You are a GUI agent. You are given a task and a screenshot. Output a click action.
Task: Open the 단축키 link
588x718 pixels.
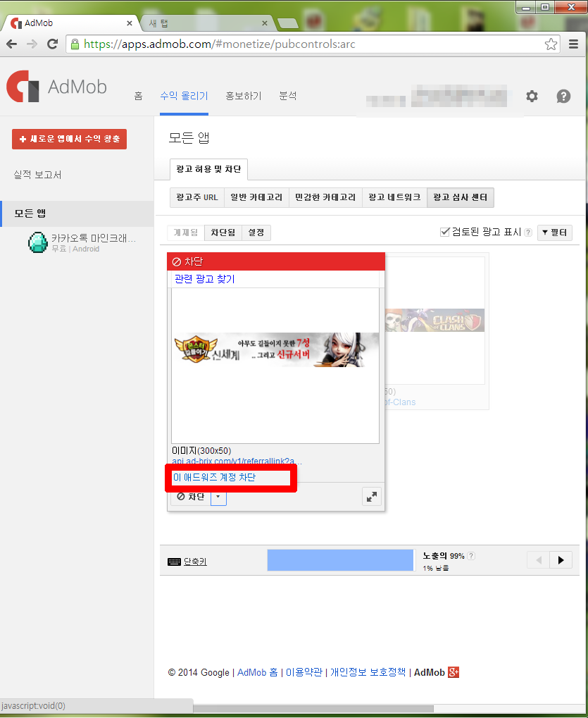[195, 562]
